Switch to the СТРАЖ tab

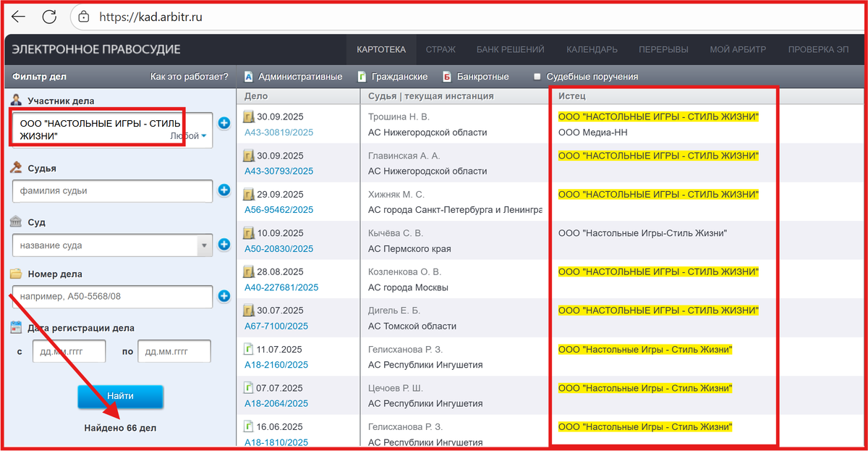click(441, 49)
